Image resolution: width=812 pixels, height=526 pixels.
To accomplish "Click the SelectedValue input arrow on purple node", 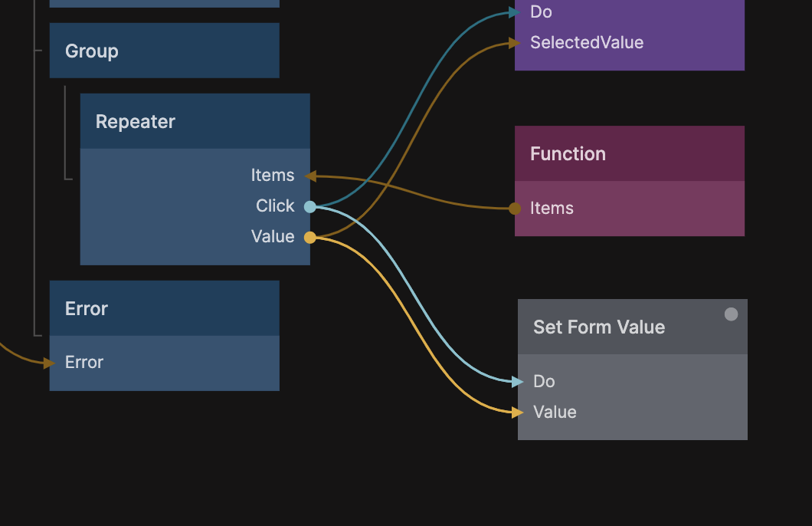I will [x=516, y=43].
